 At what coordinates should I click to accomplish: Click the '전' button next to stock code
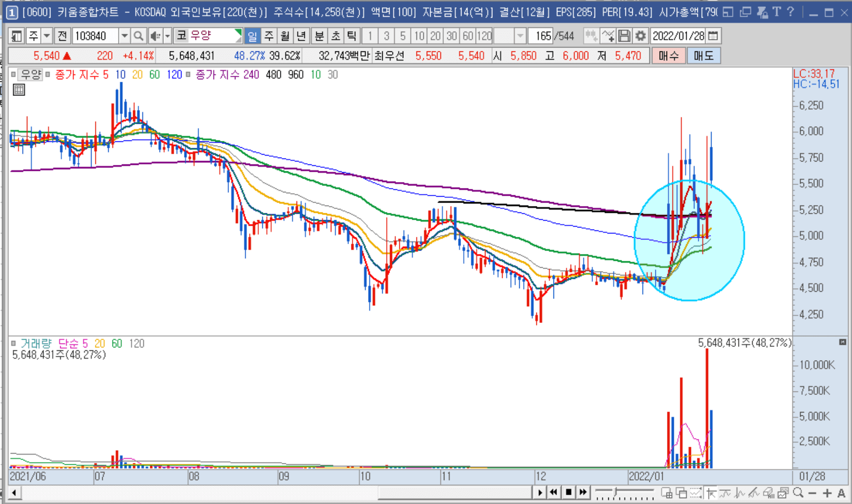(62, 36)
